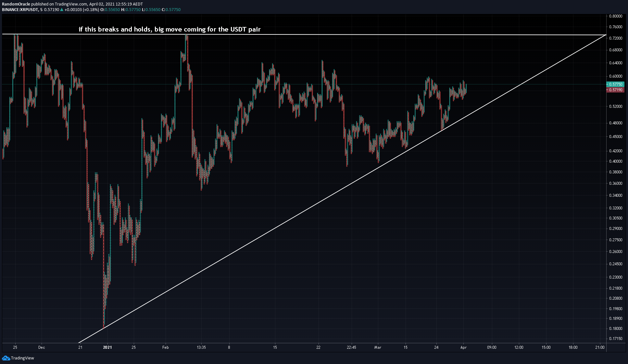This screenshot has width=628, height=364.
Task: Click the 2021 label on time axis
Action: pos(107,347)
